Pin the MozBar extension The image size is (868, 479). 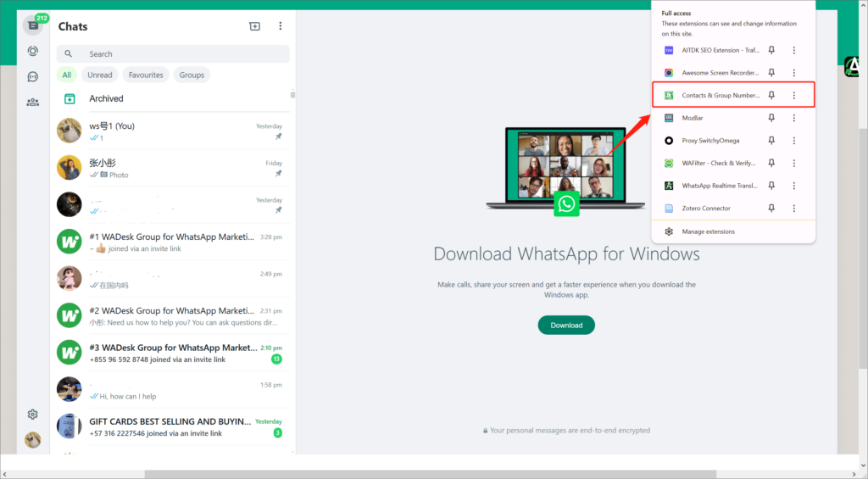click(x=771, y=118)
